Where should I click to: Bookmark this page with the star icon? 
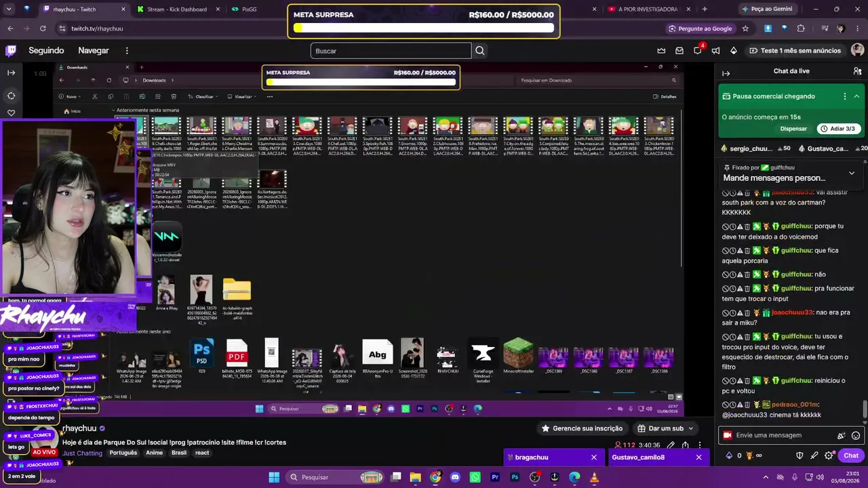pyautogui.click(x=745, y=28)
